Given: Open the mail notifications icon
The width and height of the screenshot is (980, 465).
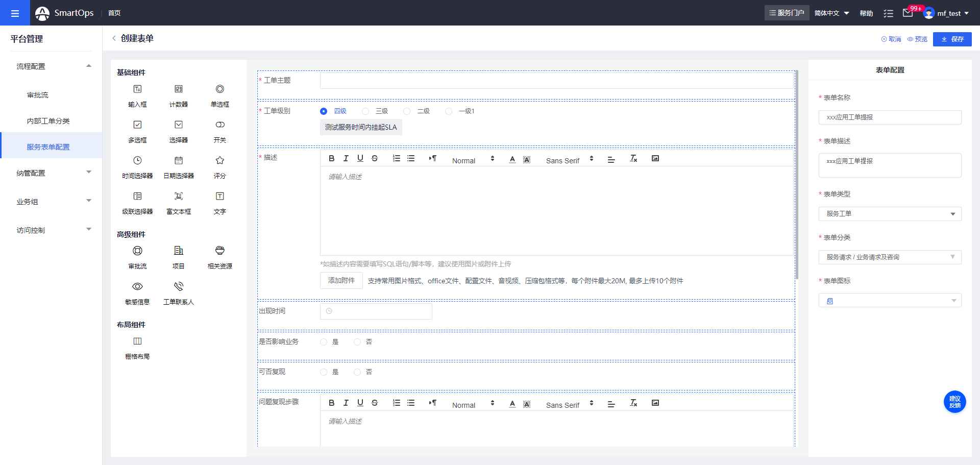Looking at the screenshot, I should [x=908, y=13].
